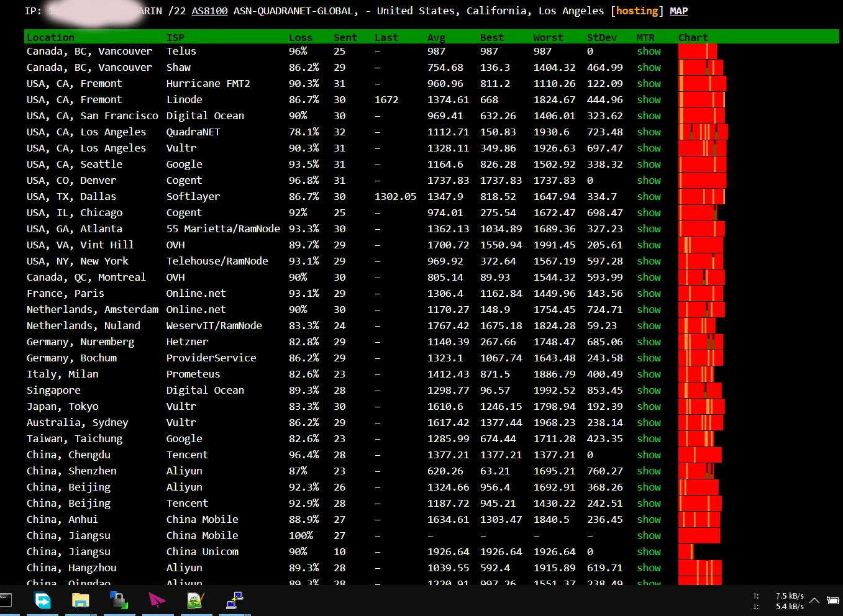Show MTR for Atlanta 55 Marietta/RamNode
The height and width of the screenshot is (616, 843).
pyautogui.click(x=649, y=229)
